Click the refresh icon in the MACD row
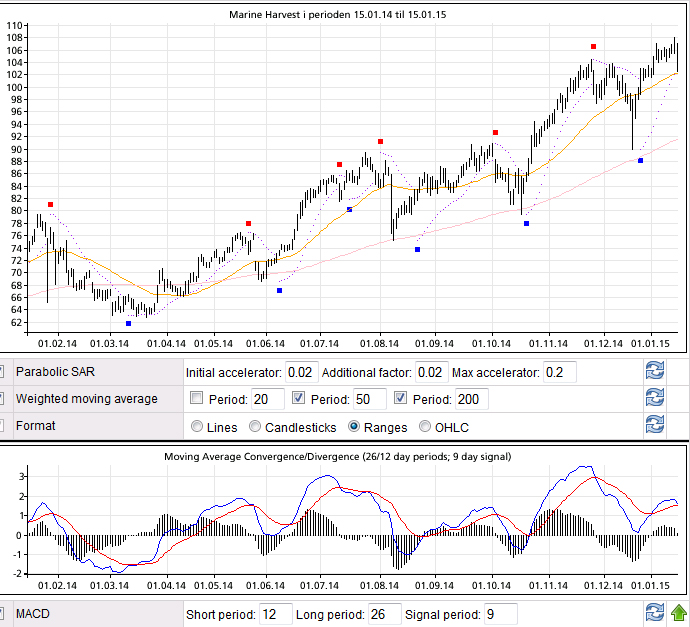 (x=655, y=614)
